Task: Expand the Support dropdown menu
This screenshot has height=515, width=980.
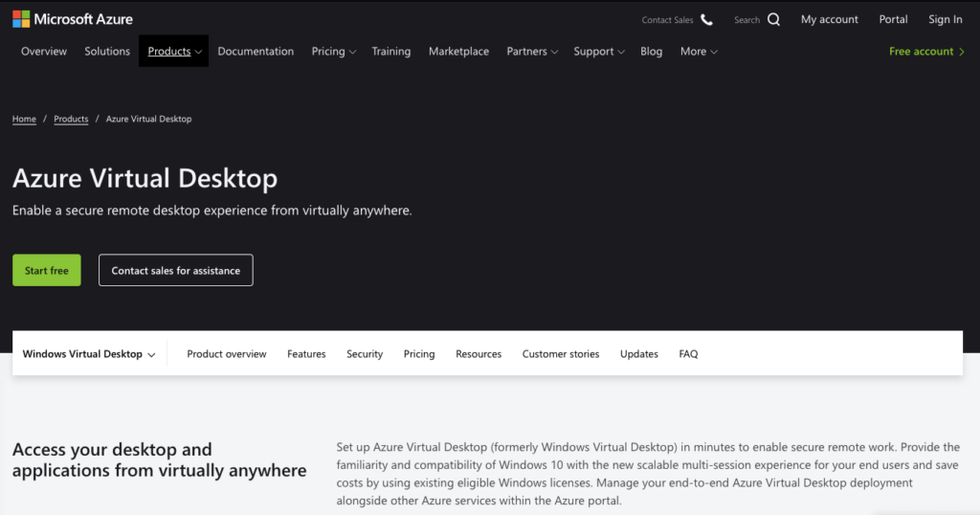Action: [x=599, y=52]
